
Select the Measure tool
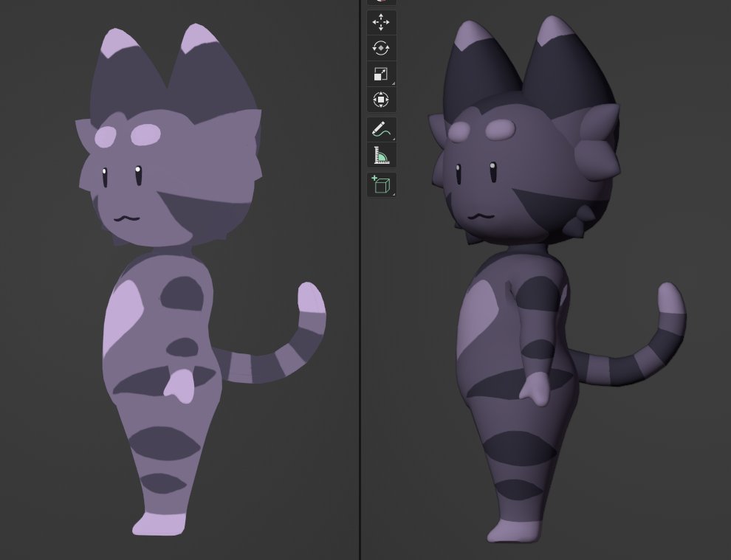click(x=381, y=155)
